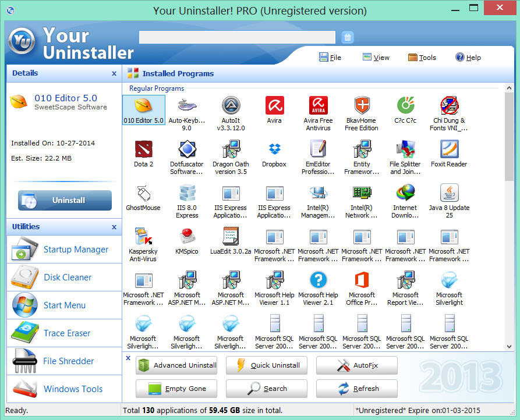The image size is (520, 420).
Task: Click the Empty Gone button
Action: [x=176, y=389]
